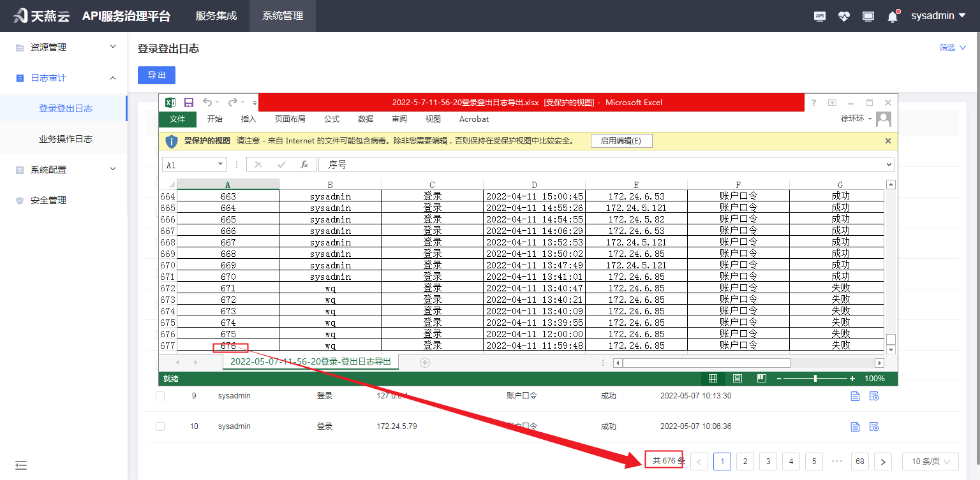980x480 pixels.
Task: Open Page Break Preview icon
Action: pyautogui.click(x=761, y=378)
